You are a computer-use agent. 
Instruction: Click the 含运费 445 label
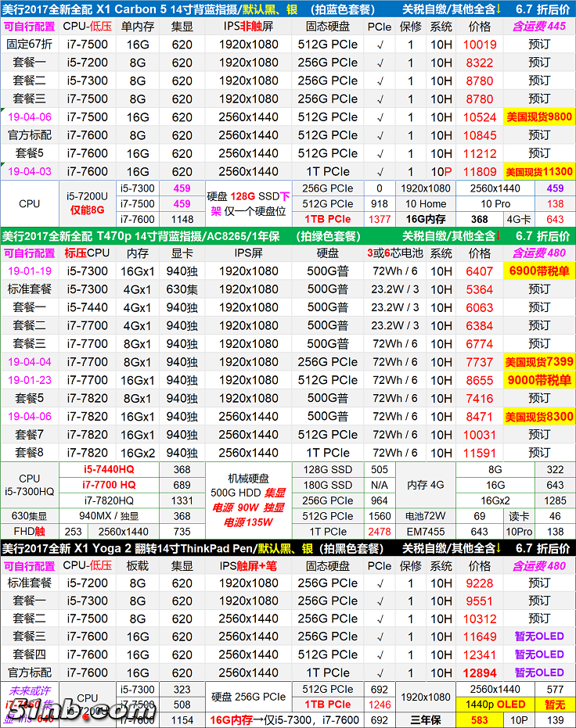(538, 27)
